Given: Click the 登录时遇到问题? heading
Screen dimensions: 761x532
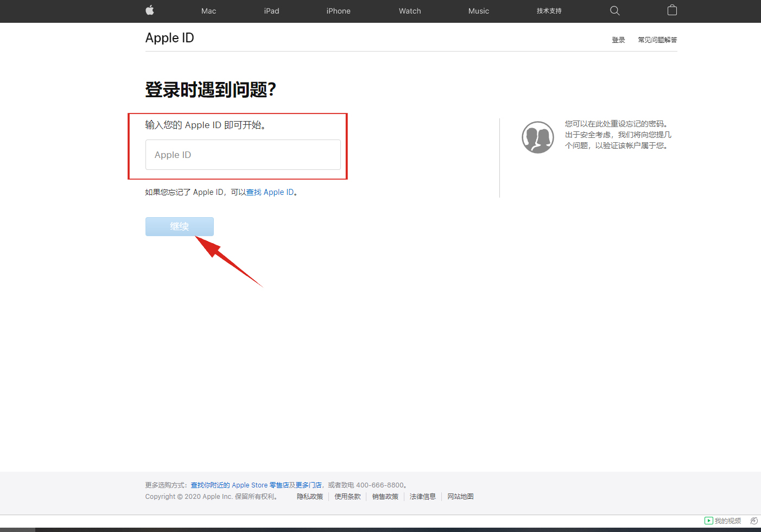Looking at the screenshot, I should pyautogui.click(x=211, y=90).
